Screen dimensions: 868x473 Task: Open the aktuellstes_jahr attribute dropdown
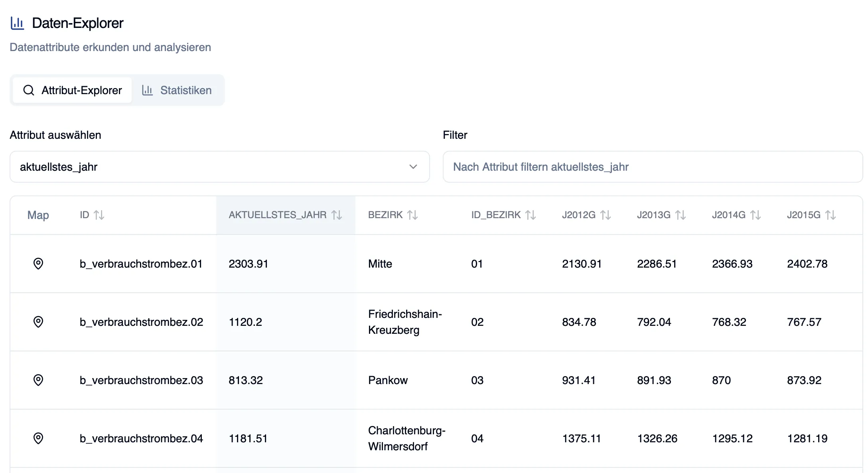coord(219,167)
